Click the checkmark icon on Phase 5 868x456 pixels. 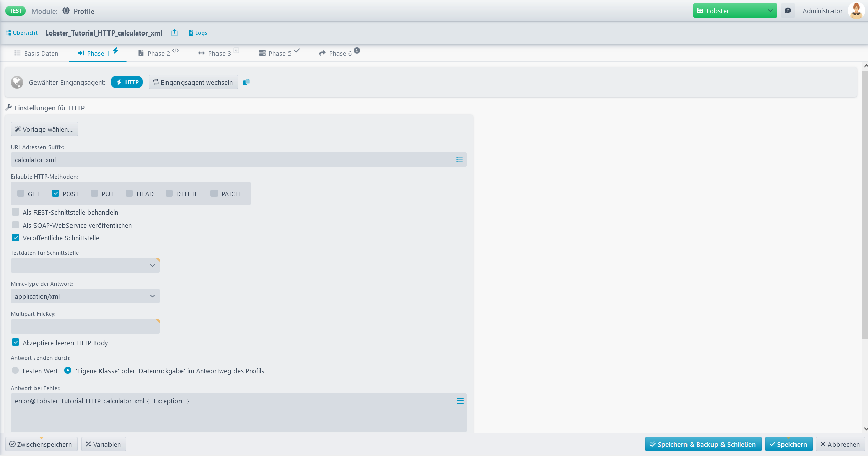[x=297, y=50]
